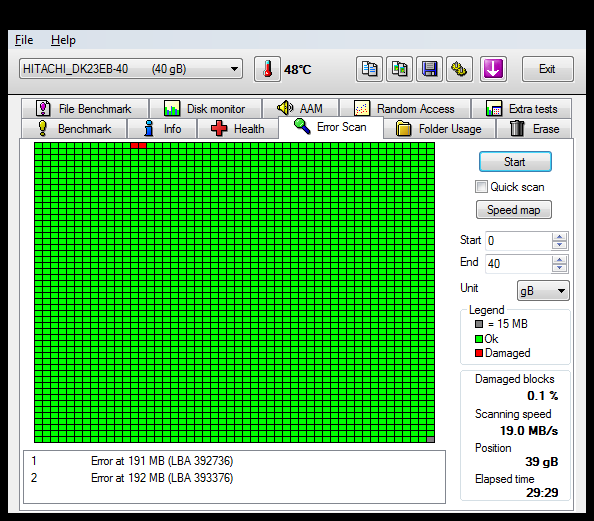Open the File menu
Viewport: 594px width, 521px height.
[24, 40]
